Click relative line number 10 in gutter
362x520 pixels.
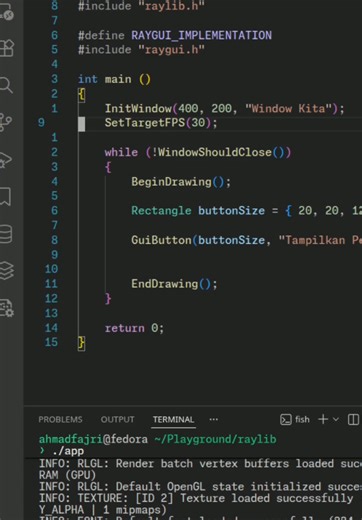tap(51, 269)
